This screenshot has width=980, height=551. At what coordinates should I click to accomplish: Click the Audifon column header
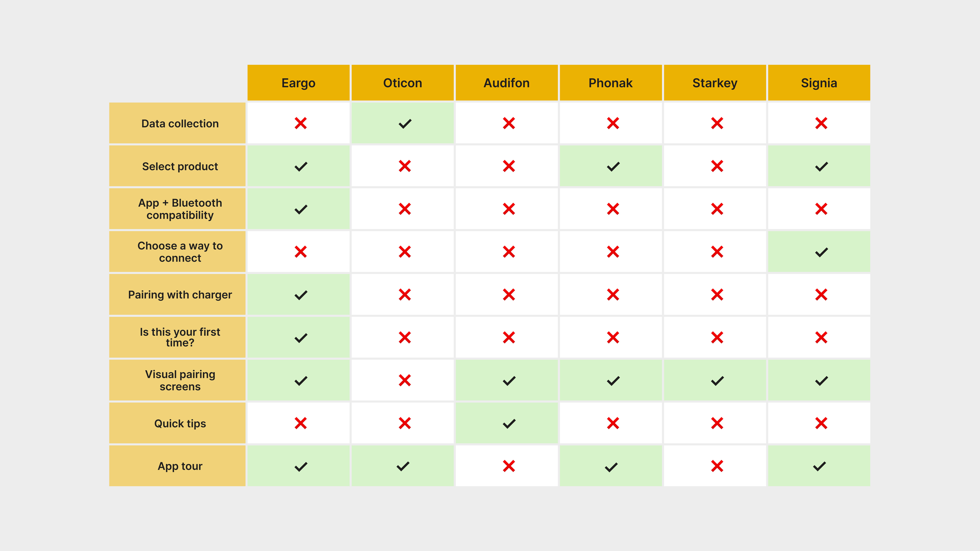coord(506,83)
